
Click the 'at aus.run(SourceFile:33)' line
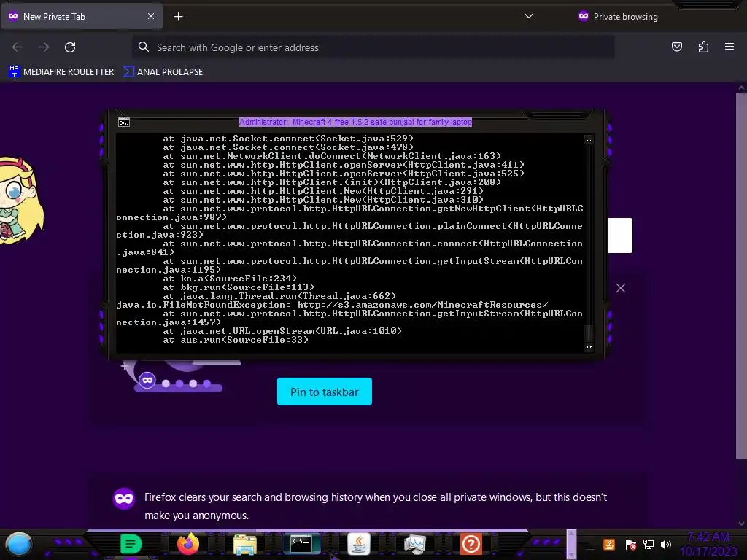coord(236,340)
